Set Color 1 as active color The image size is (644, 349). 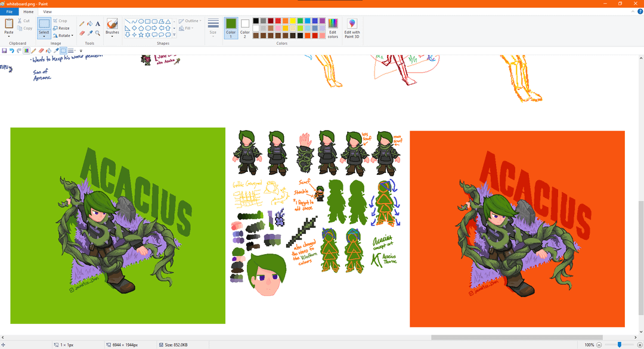[x=231, y=28]
